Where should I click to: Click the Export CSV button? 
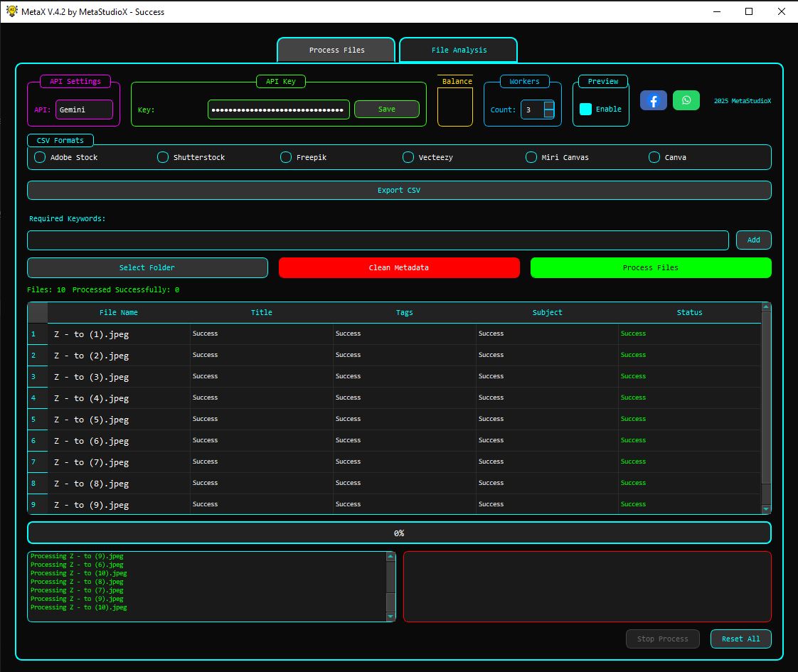(x=399, y=191)
